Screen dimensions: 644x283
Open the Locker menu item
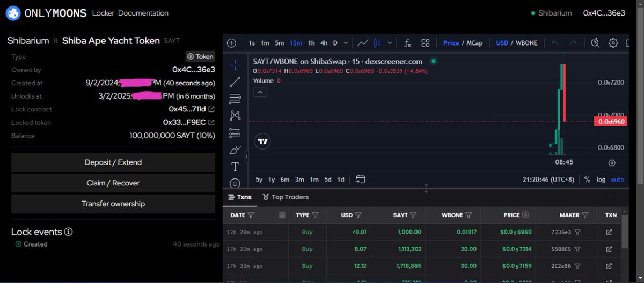[103, 13]
